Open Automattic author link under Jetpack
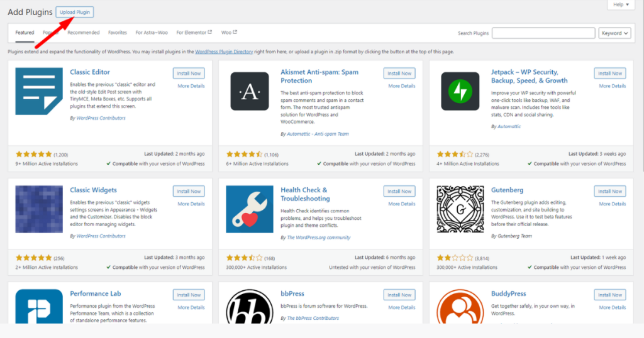The image size is (644, 338). [x=509, y=127]
